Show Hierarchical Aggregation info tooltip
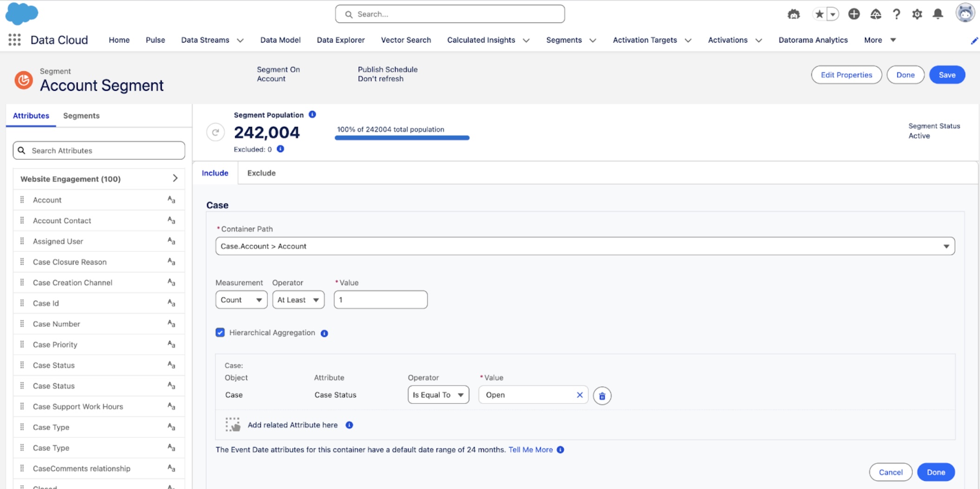Screen dimensions: 980x489 pos(324,333)
